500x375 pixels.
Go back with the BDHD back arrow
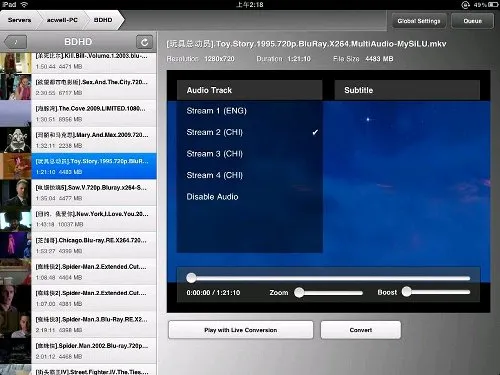coord(16,42)
